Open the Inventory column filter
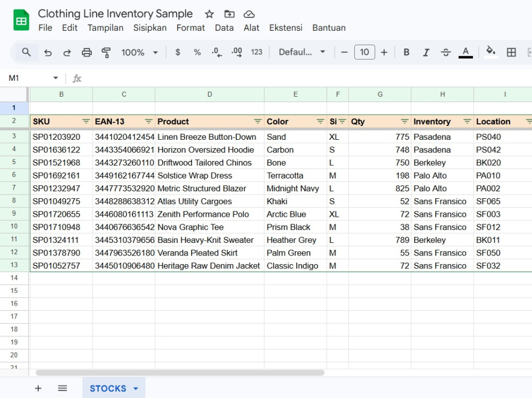532x398 pixels. 467,121
